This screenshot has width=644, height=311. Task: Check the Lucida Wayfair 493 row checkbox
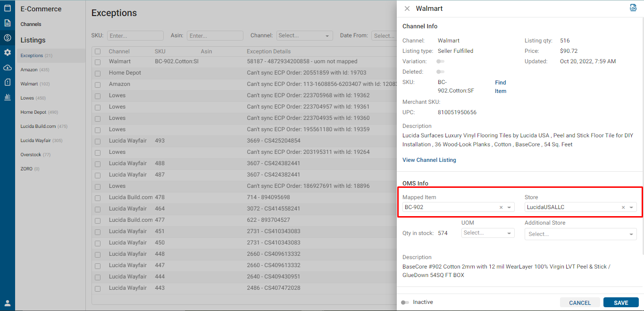click(98, 141)
